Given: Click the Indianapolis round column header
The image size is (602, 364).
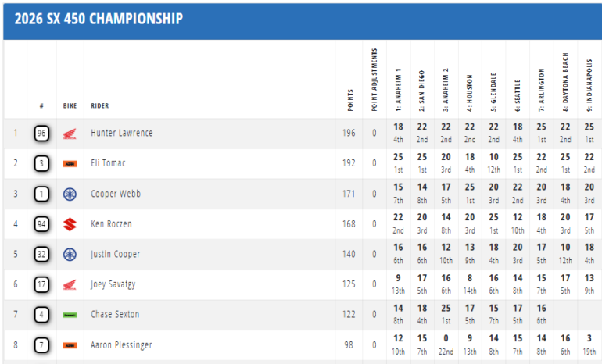Looking at the screenshot, I should pyautogui.click(x=589, y=85).
